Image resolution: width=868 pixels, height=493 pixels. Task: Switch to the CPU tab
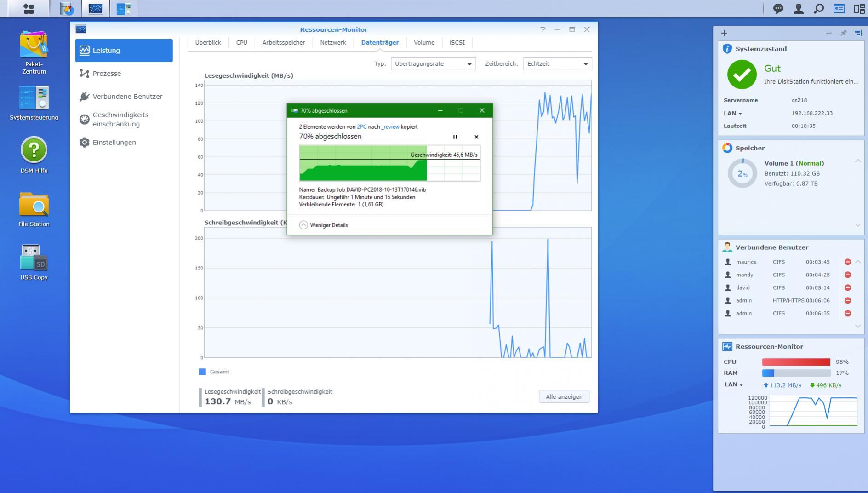[241, 42]
